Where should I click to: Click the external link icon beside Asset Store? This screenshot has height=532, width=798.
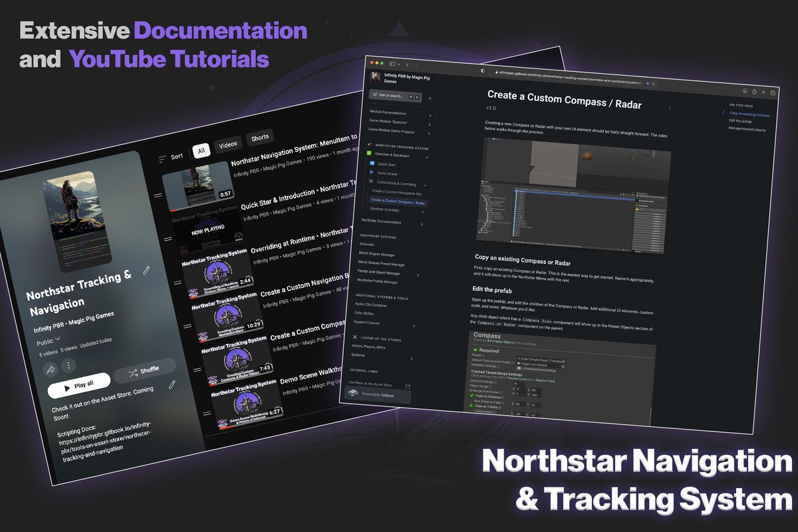tap(408, 386)
